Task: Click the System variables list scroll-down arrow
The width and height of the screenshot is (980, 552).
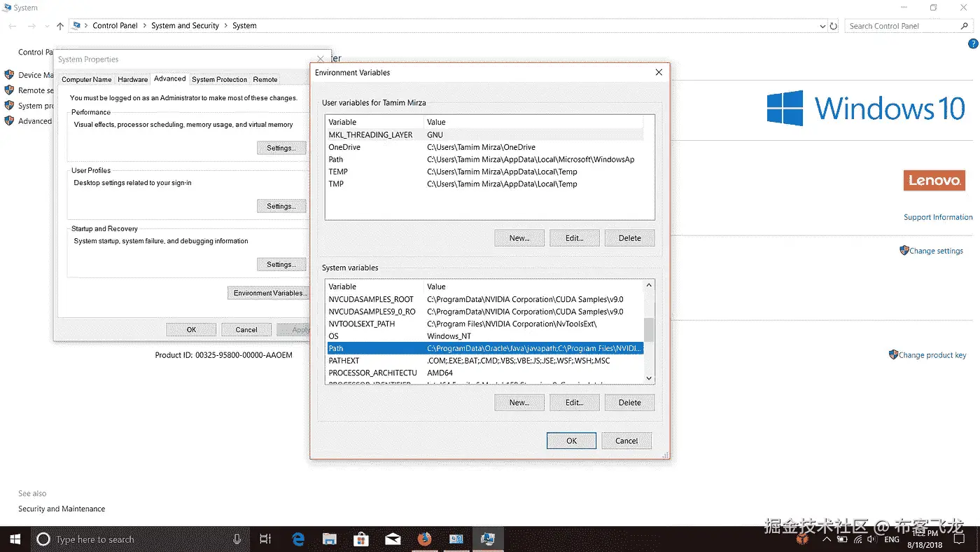Action: click(649, 378)
